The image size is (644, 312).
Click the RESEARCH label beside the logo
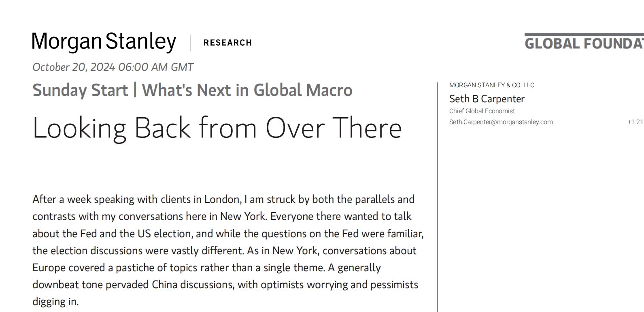[227, 43]
